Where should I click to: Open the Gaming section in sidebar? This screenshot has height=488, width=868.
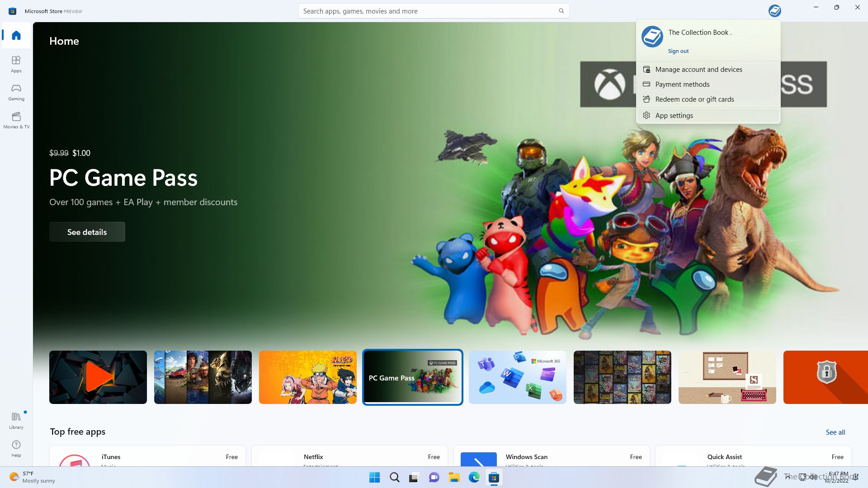point(16,92)
